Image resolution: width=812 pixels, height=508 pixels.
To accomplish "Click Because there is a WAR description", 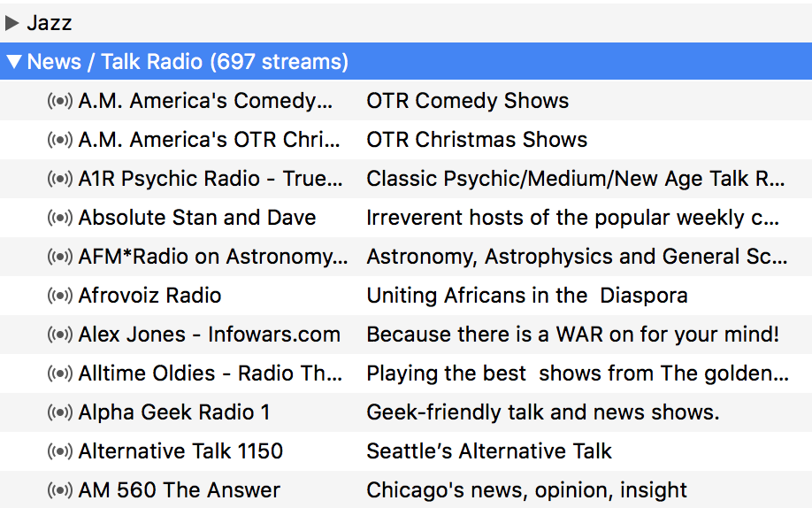I will 573,335.
